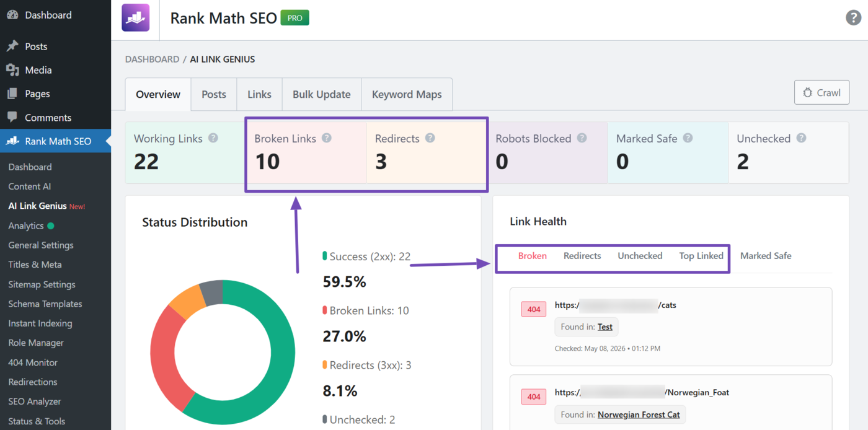Screen dimensions: 868x430
Task: Open the broken Norwegian_Foat URL
Action: click(643, 392)
